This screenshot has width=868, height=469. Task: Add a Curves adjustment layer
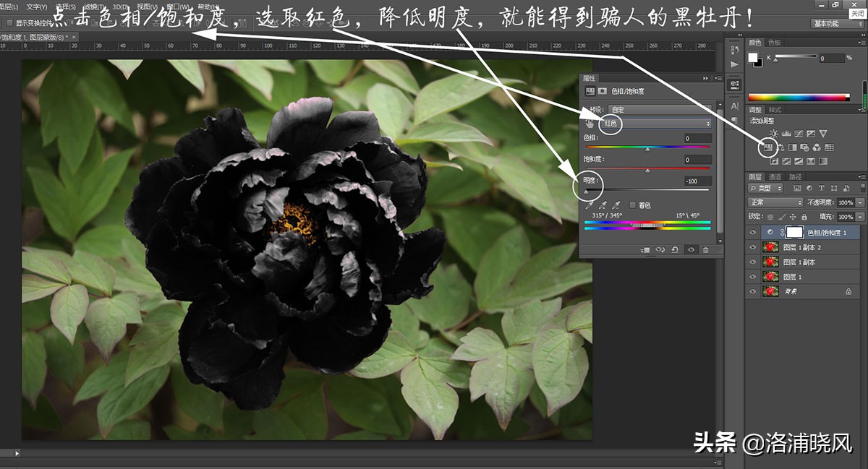pyautogui.click(x=799, y=134)
